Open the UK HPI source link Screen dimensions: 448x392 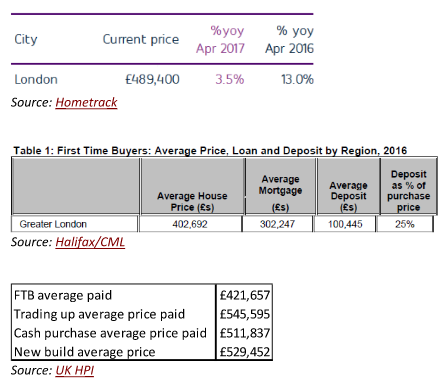point(75,370)
